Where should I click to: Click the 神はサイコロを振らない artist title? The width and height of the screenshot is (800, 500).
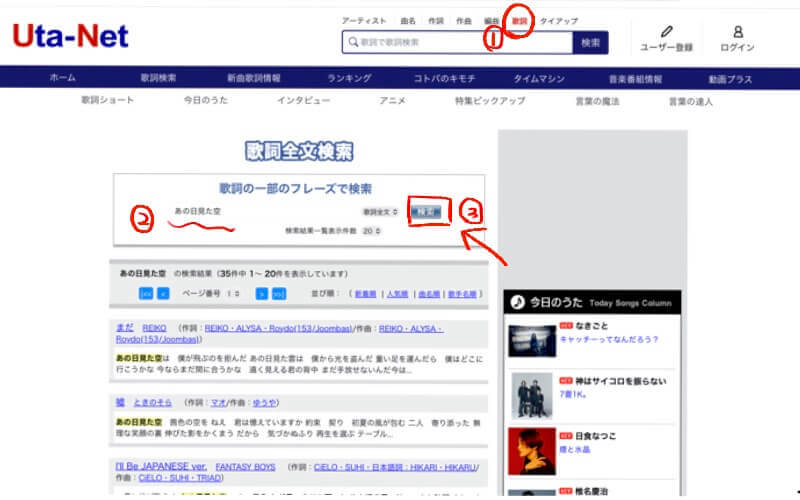pyautogui.click(x=620, y=381)
